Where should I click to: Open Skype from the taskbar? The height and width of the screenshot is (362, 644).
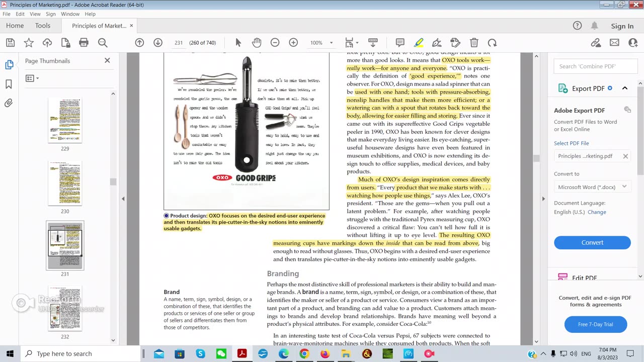pos(200,354)
